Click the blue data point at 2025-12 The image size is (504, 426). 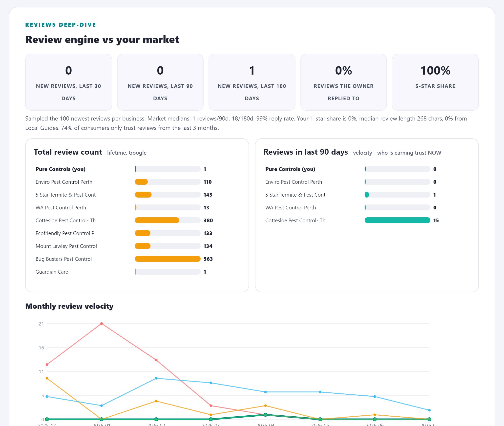pos(47,397)
